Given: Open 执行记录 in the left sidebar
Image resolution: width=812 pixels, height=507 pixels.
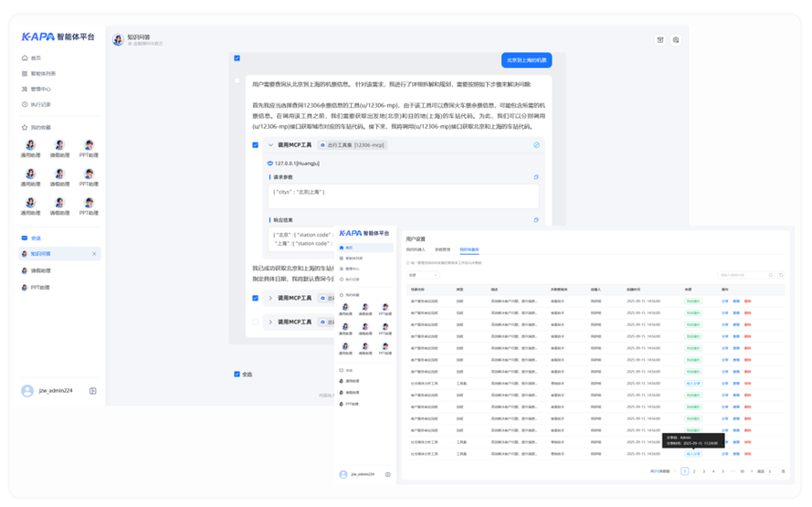Looking at the screenshot, I should (40, 104).
